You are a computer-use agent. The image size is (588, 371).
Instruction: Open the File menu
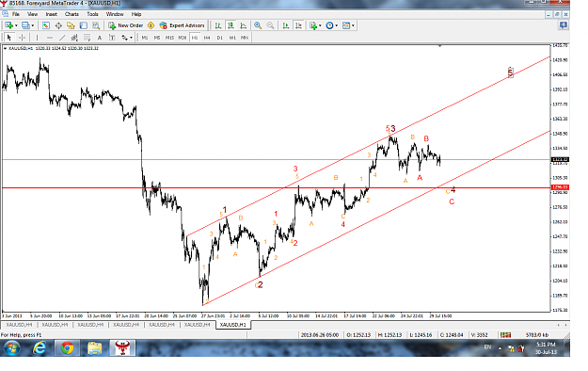(x=16, y=14)
